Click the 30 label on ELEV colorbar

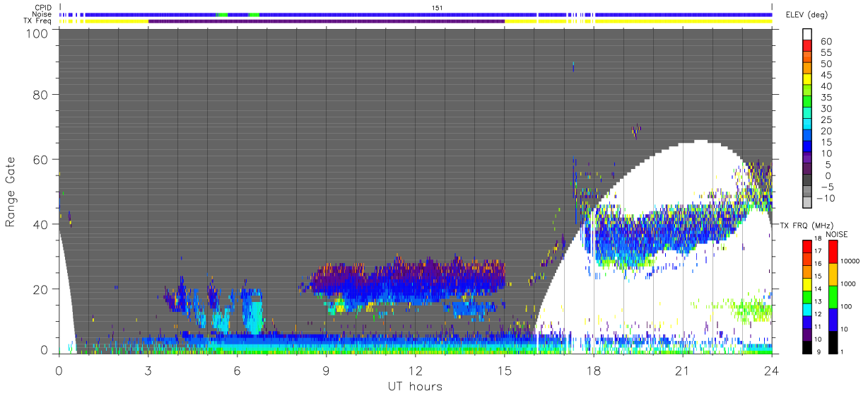(x=826, y=108)
